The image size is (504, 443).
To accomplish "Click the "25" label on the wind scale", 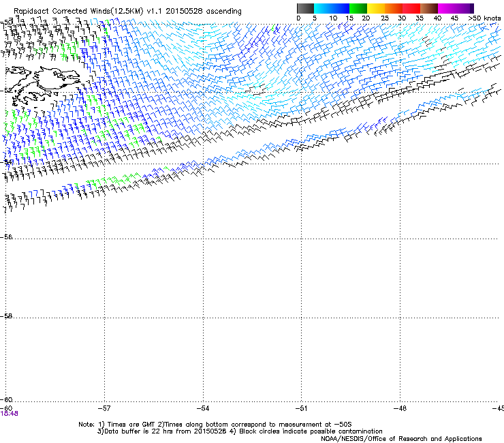I will click(x=385, y=18).
